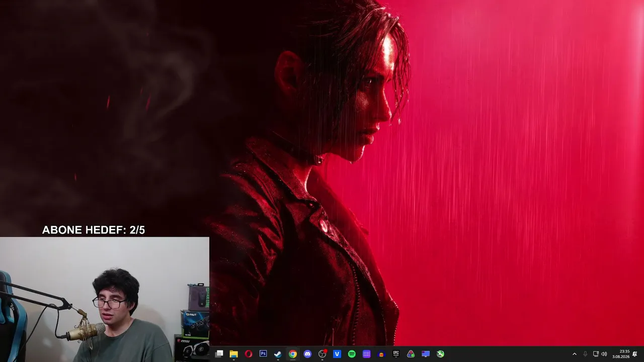Open the blue monitor app icon
Screen dimensions: 644x362
click(426, 354)
